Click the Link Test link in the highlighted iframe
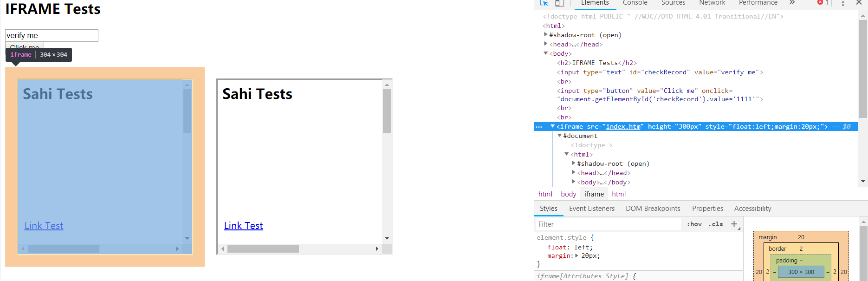Image resolution: width=868 pixels, height=281 pixels. tap(44, 226)
